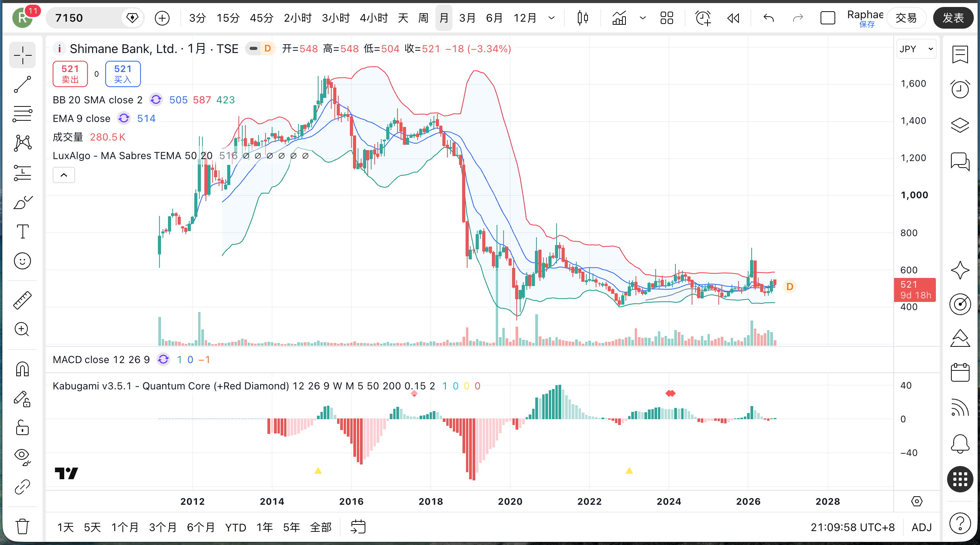
Task: Create an alert with the clock-plus icon
Action: pyautogui.click(x=703, y=18)
